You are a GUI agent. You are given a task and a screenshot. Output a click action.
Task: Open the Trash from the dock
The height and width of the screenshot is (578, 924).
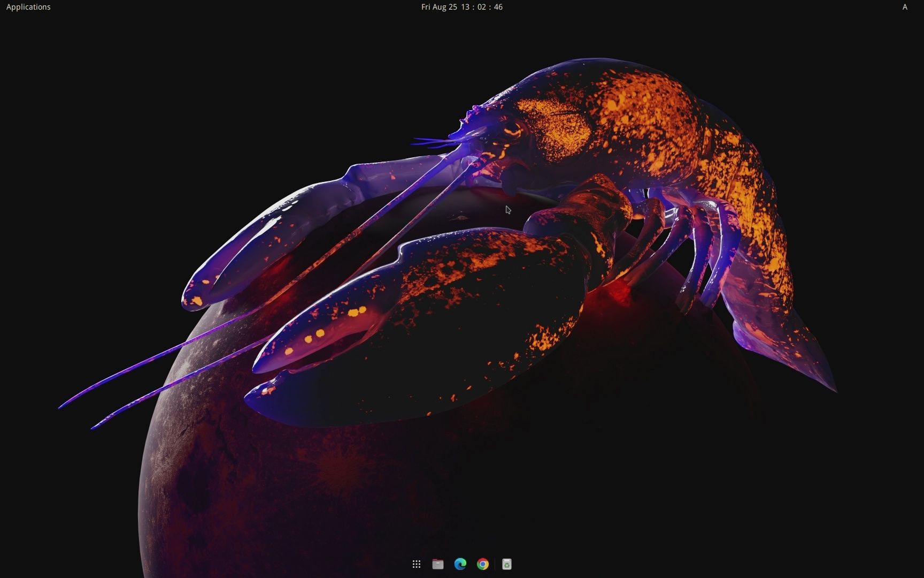pyautogui.click(x=507, y=564)
